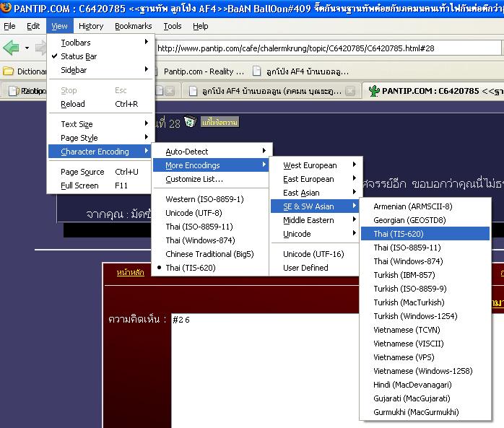Viewport: 504px width, 428px height.
Task: Open the File menu
Action: coord(9,26)
